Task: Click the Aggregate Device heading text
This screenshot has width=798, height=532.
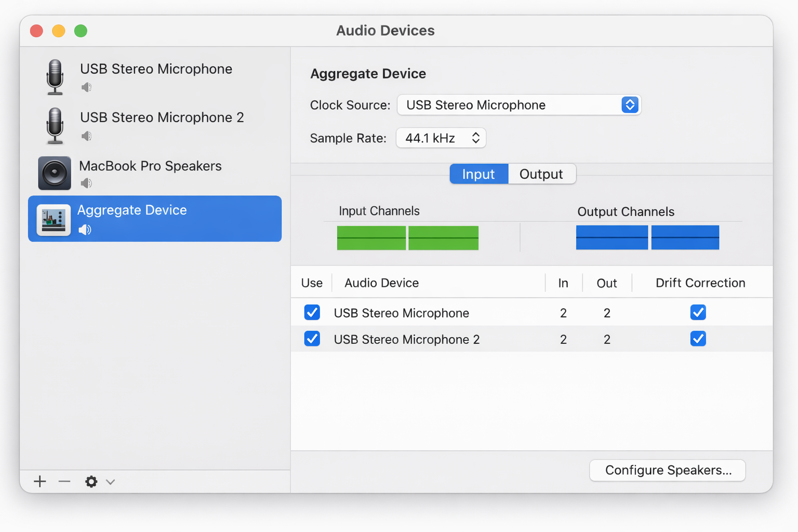Action: [x=368, y=74]
